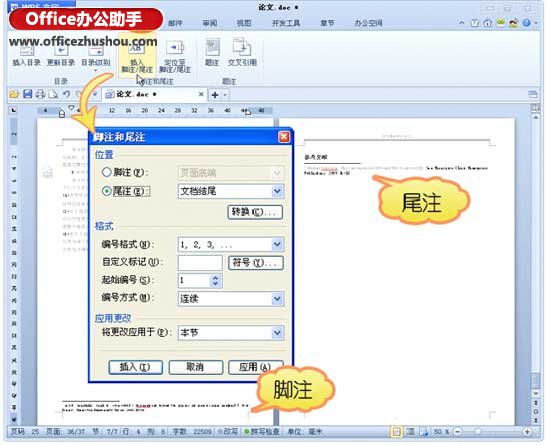Open the Apply changes to (本节) dropdown
The width and height of the screenshot is (550, 445).
tap(231, 333)
